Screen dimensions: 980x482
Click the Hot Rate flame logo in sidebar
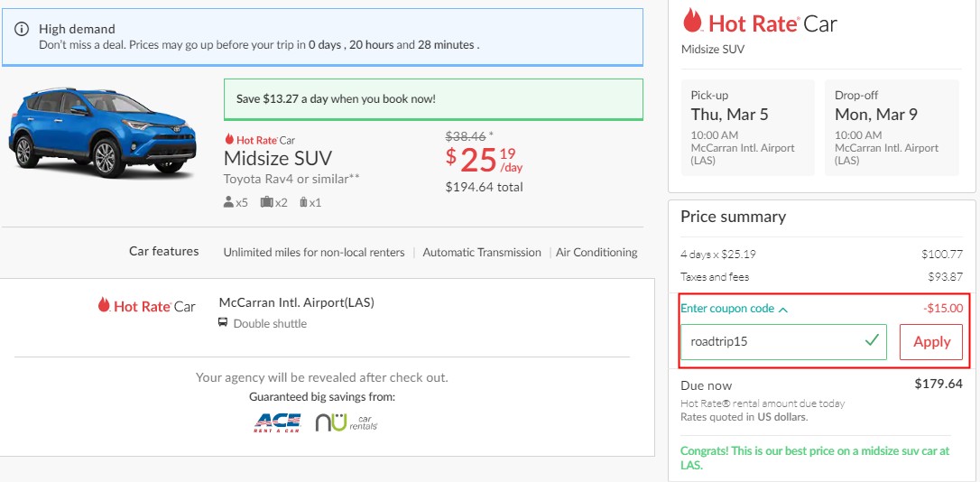(x=692, y=21)
